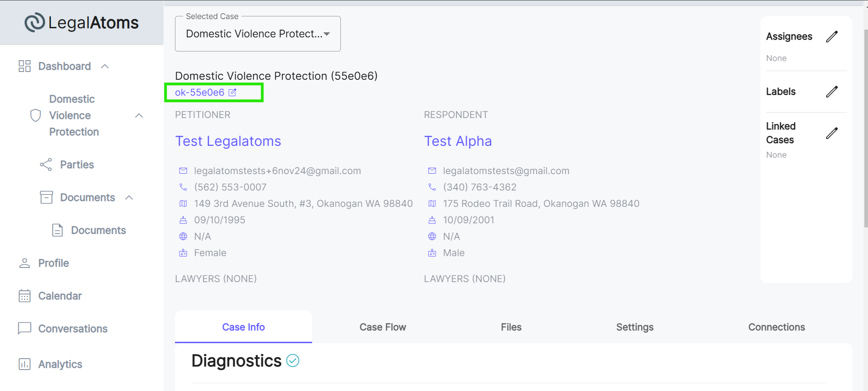Open Parties in the sidebar
This screenshot has width=868, height=391.
77,165
